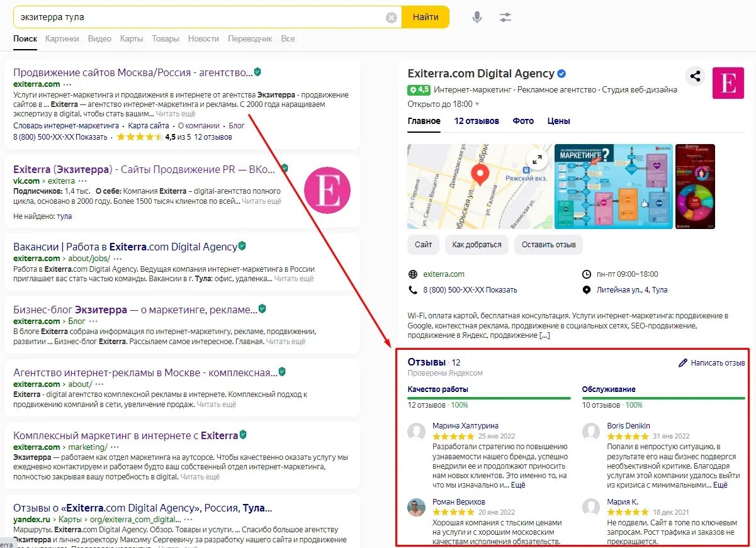Expand organization description with [...] link
The height and width of the screenshot is (548, 756).
click(544, 335)
